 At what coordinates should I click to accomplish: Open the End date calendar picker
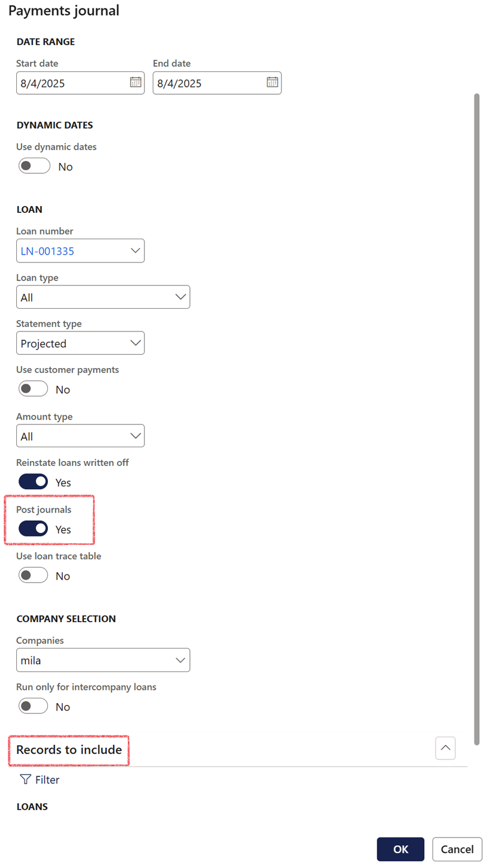click(x=273, y=83)
